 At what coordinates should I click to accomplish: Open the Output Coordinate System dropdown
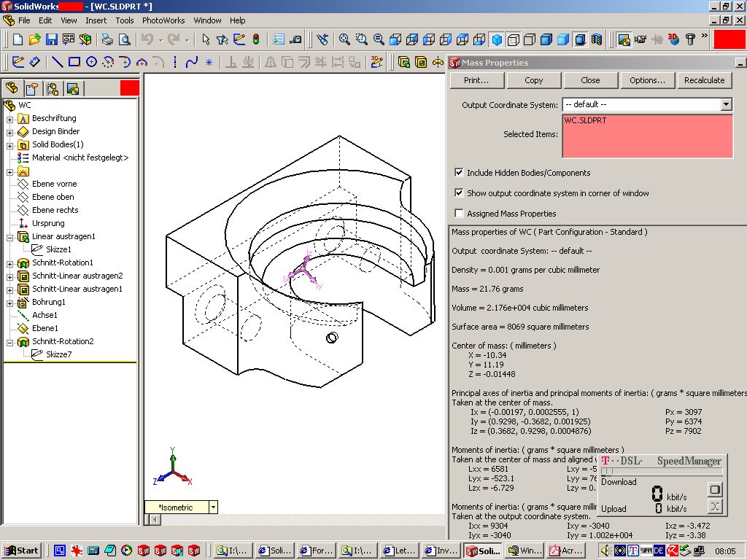726,105
